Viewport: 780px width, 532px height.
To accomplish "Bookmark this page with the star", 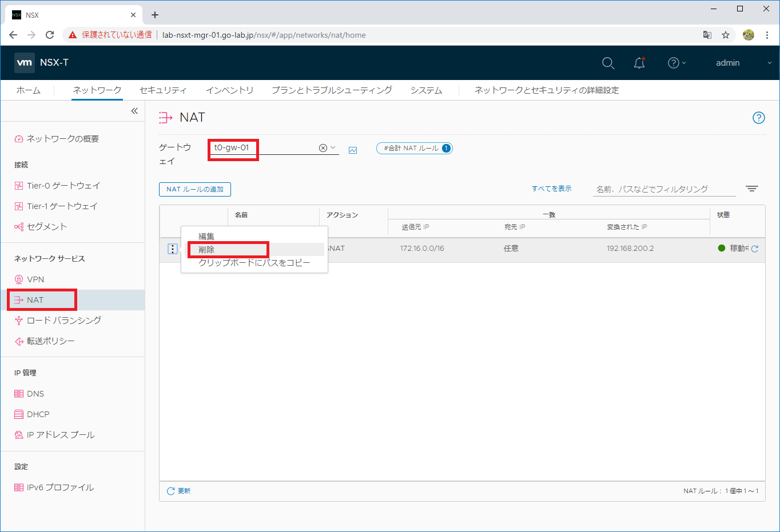I will point(726,35).
